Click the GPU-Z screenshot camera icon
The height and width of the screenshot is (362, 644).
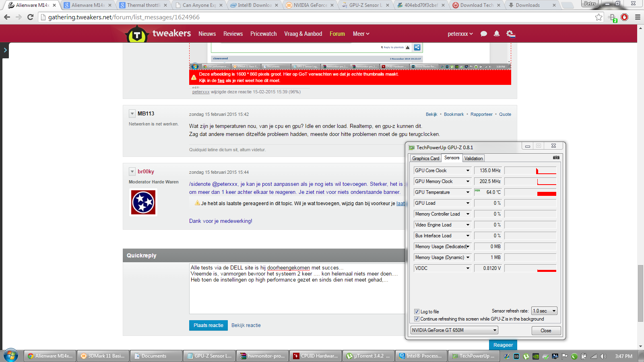click(x=556, y=158)
